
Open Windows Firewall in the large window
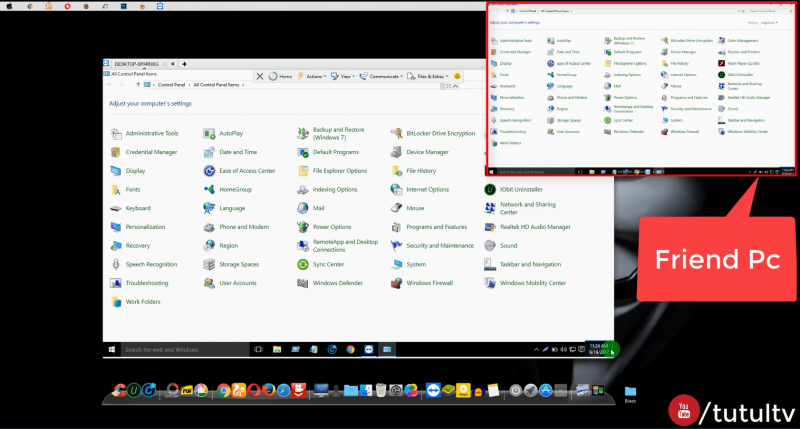429,283
